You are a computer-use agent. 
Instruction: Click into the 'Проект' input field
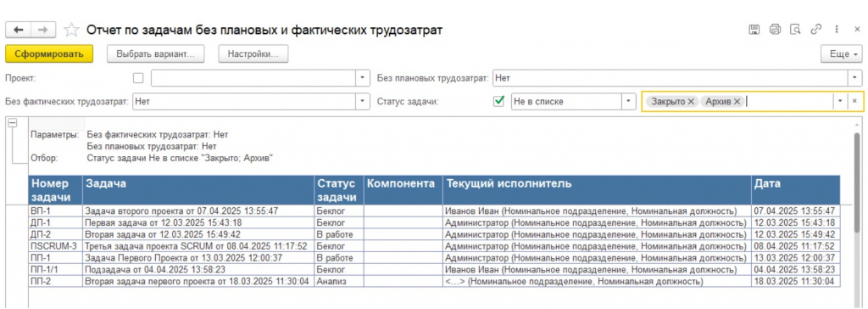(253, 78)
